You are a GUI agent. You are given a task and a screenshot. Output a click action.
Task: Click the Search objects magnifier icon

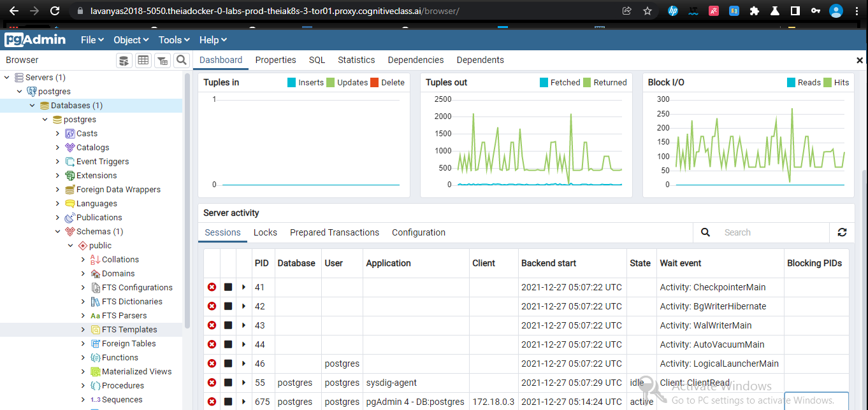click(x=181, y=59)
